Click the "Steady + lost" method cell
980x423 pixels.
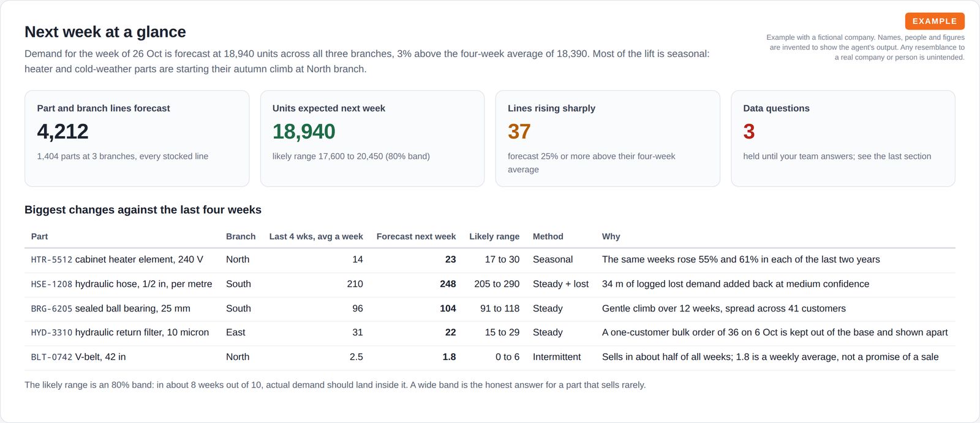560,284
